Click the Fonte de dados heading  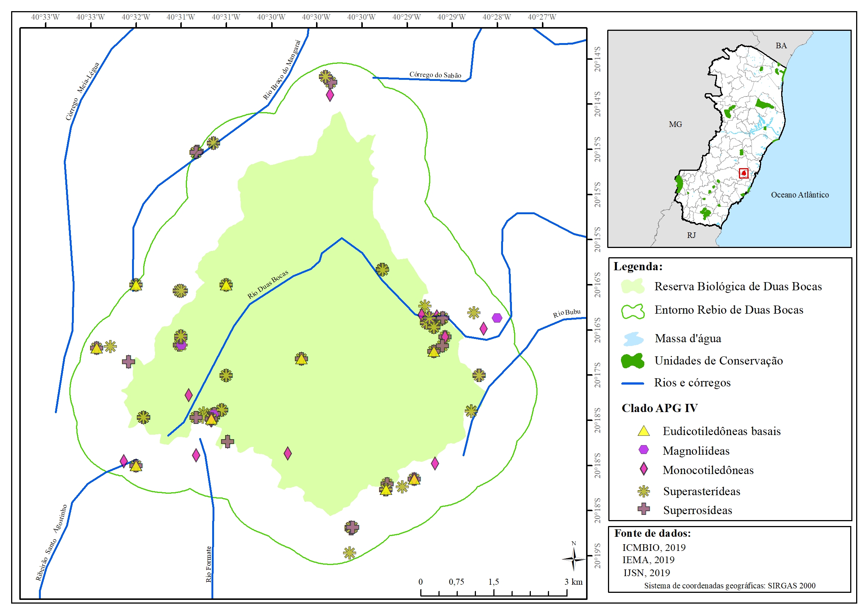pos(652,533)
